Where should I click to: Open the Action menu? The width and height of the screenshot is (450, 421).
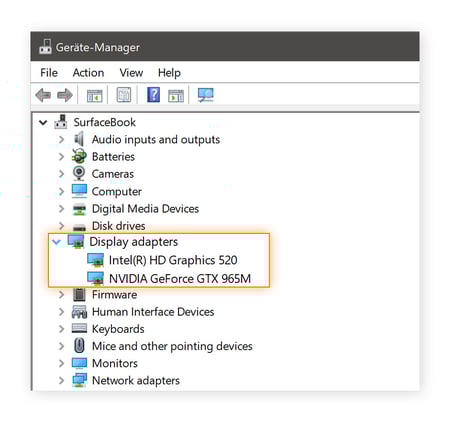coord(88,73)
